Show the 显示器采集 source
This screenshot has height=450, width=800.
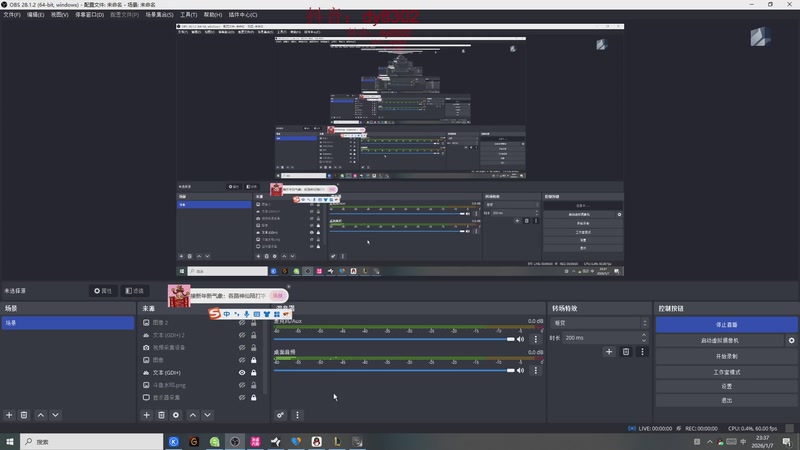point(242,397)
